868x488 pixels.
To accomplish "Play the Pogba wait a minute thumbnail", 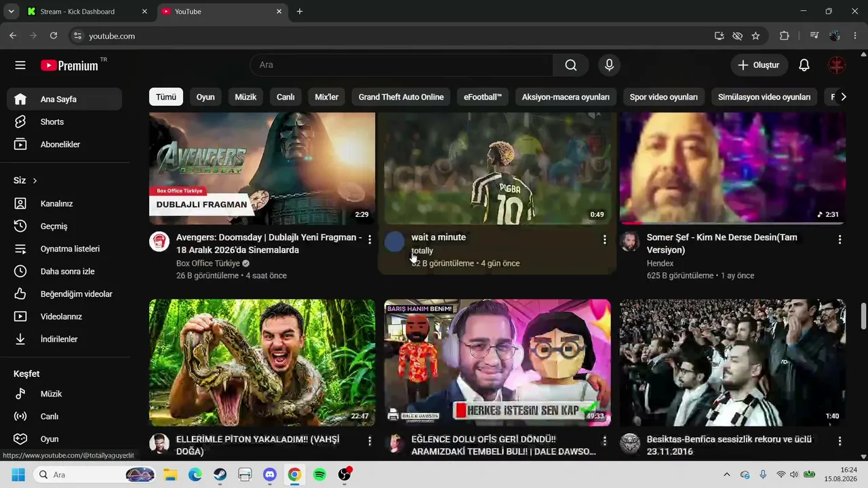I will point(497,168).
